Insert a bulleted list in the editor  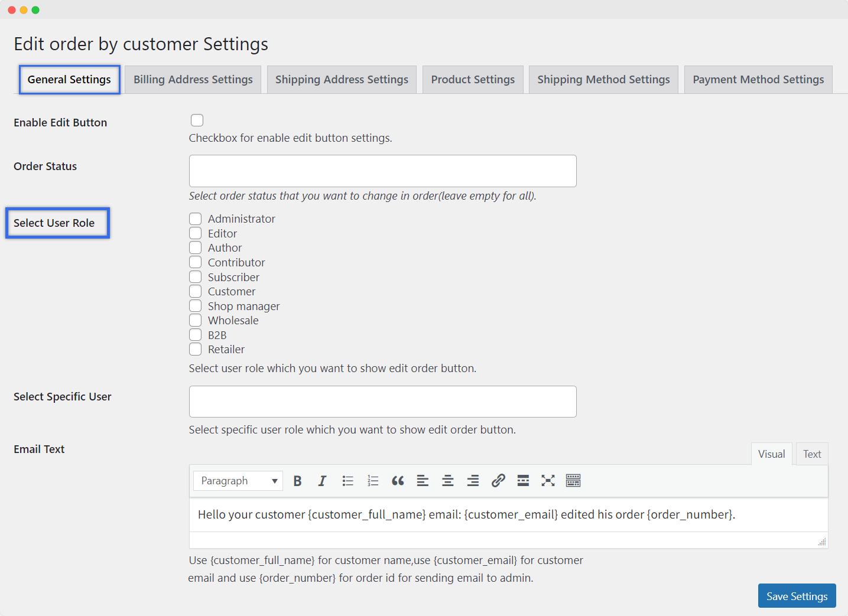tap(347, 481)
